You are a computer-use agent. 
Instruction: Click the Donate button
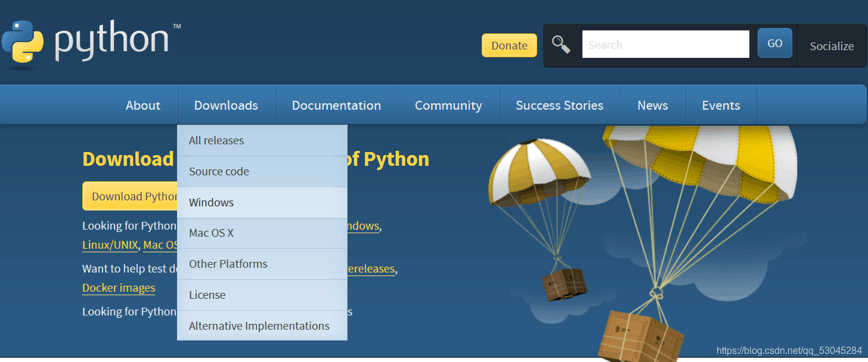pos(509,45)
